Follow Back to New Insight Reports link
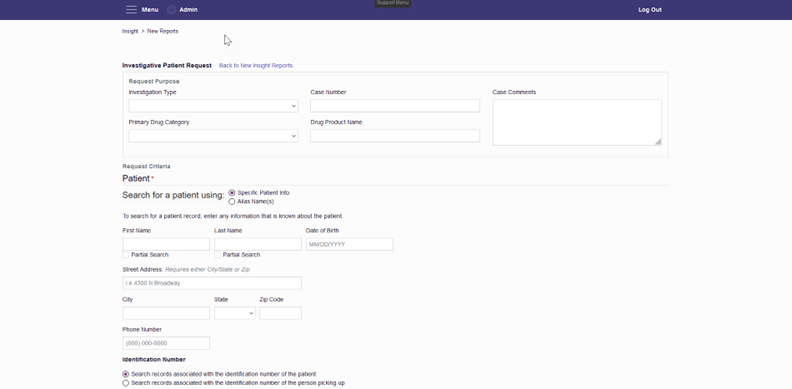The image size is (792, 389). click(x=256, y=66)
